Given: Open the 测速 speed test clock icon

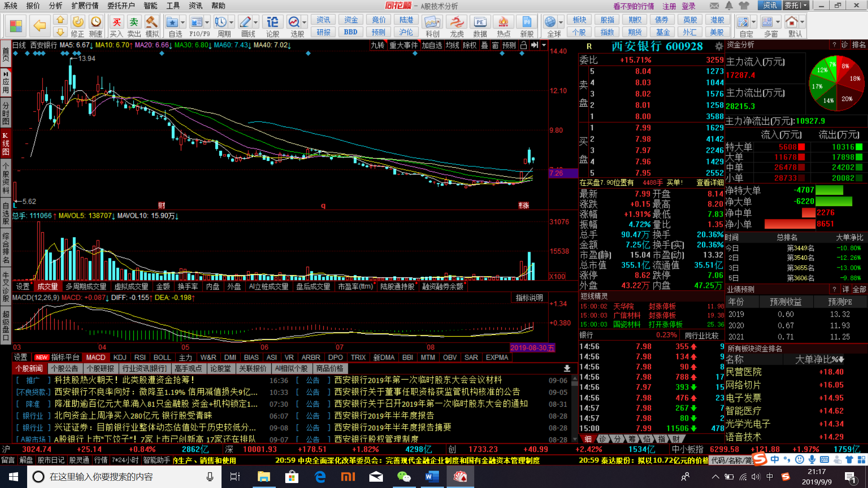Looking at the screenshot, I should click(x=96, y=26).
